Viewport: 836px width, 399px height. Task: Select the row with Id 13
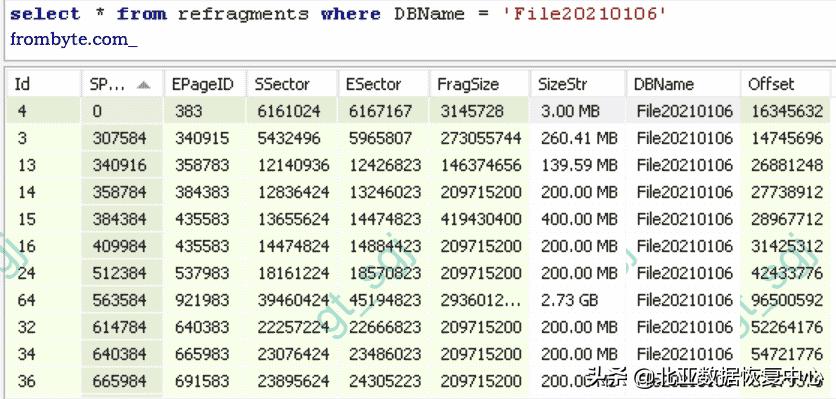click(x=418, y=165)
